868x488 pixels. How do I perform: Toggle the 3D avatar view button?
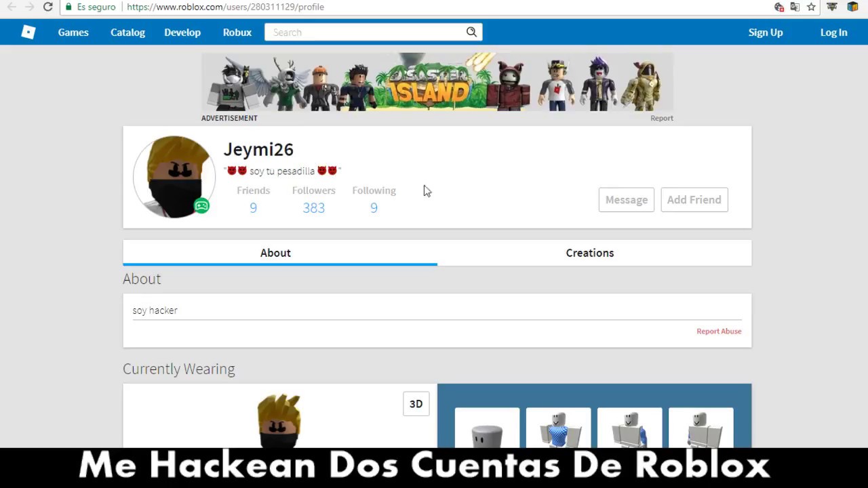click(416, 404)
